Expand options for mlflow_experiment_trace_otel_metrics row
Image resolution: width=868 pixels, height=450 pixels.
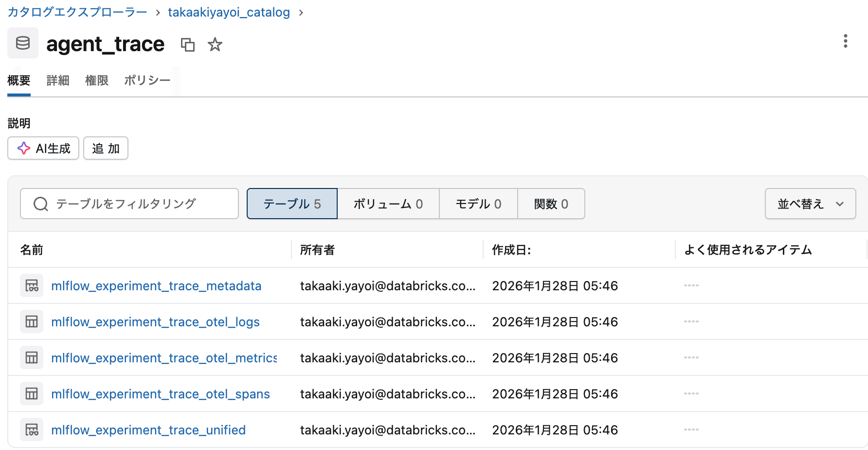[x=691, y=357]
